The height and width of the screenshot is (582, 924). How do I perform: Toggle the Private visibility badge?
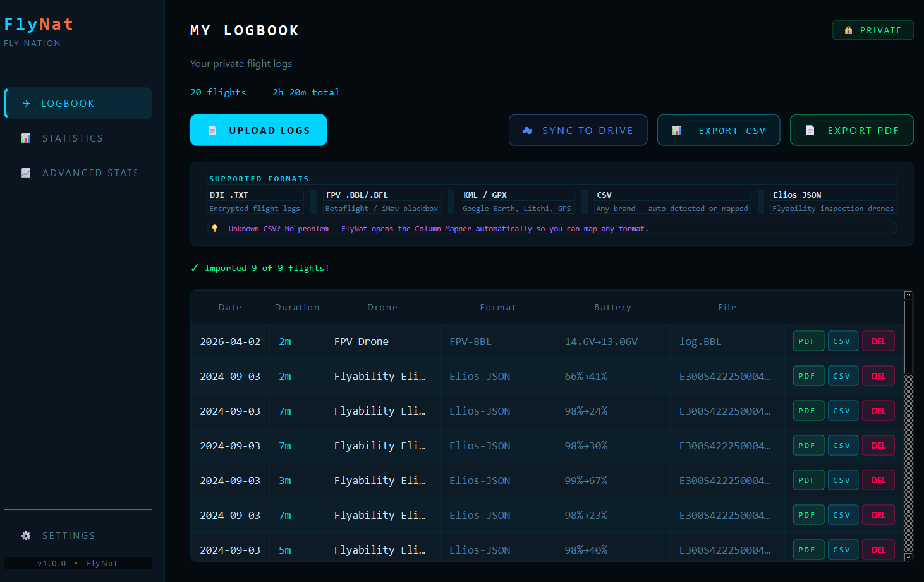[x=873, y=30]
